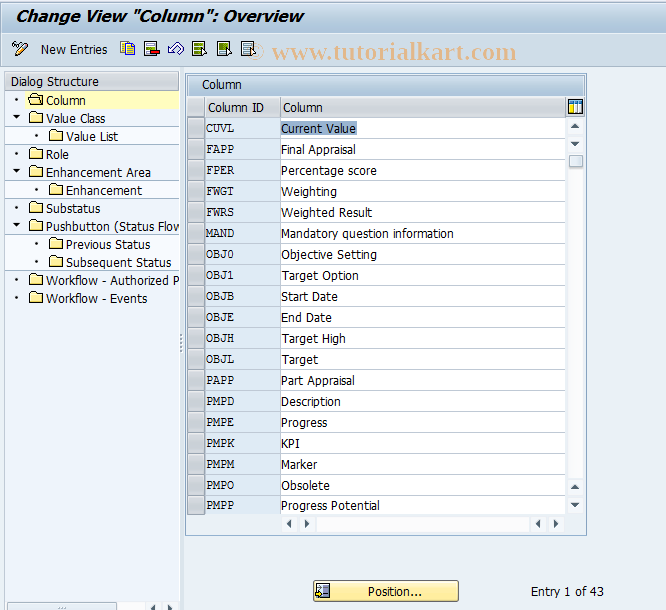Click the Progress Potential cell
The width and height of the screenshot is (666, 610).
pos(423,506)
